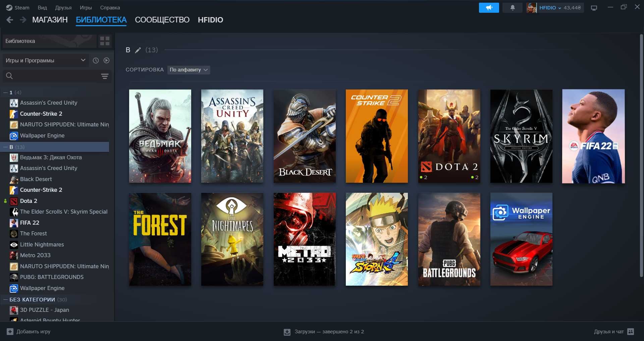This screenshot has width=644, height=341.
Task: Open the Wallpaper Engine cover
Action: pyautogui.click(x=521, y=239)
